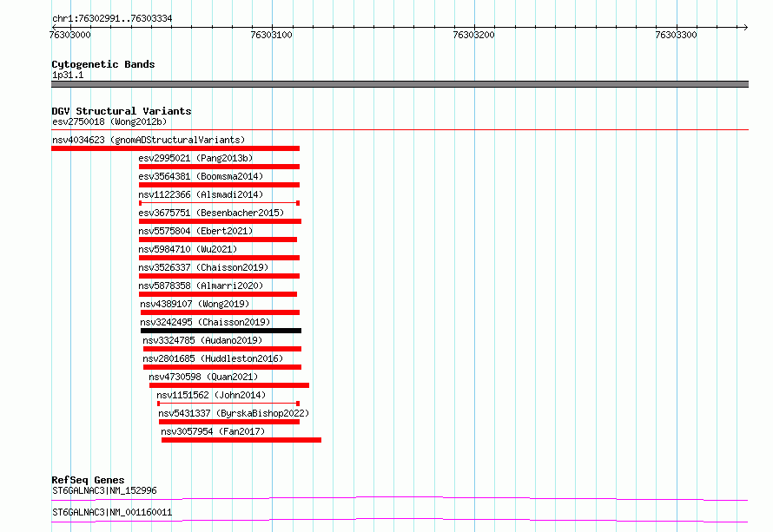This screenshot has width=773, height=532.
Task: Click the Cytogenetic Bands track title
Action: tap(103, 64)
